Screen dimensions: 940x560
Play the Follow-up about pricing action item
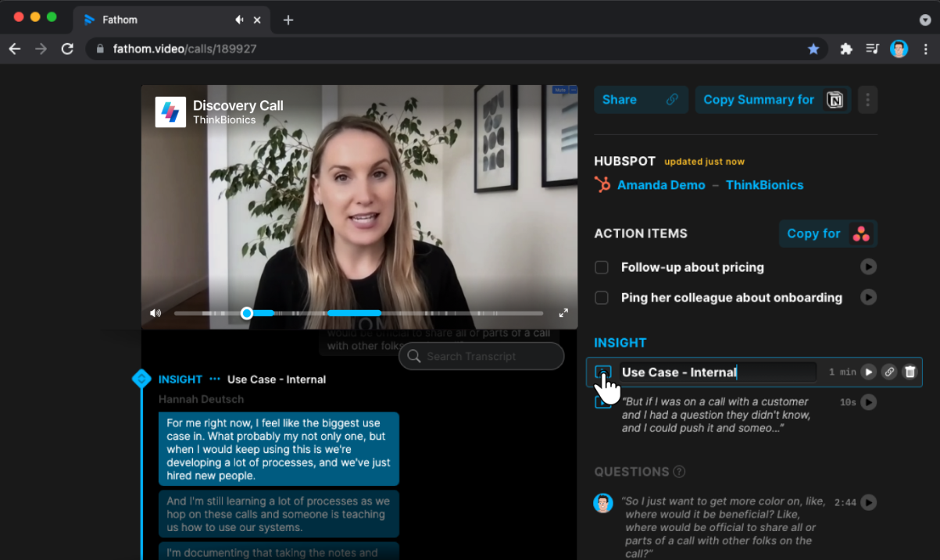click(868, 266)
